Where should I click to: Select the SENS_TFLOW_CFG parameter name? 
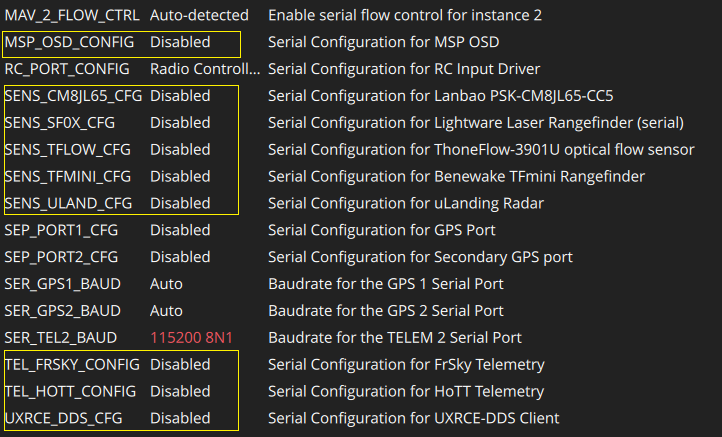pos(68,150)
